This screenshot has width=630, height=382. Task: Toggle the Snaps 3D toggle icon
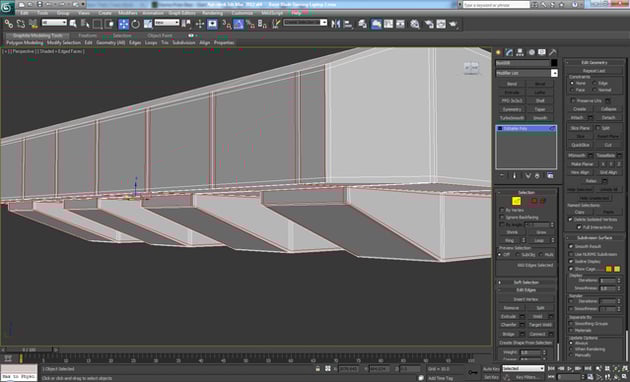click(227, 24)
